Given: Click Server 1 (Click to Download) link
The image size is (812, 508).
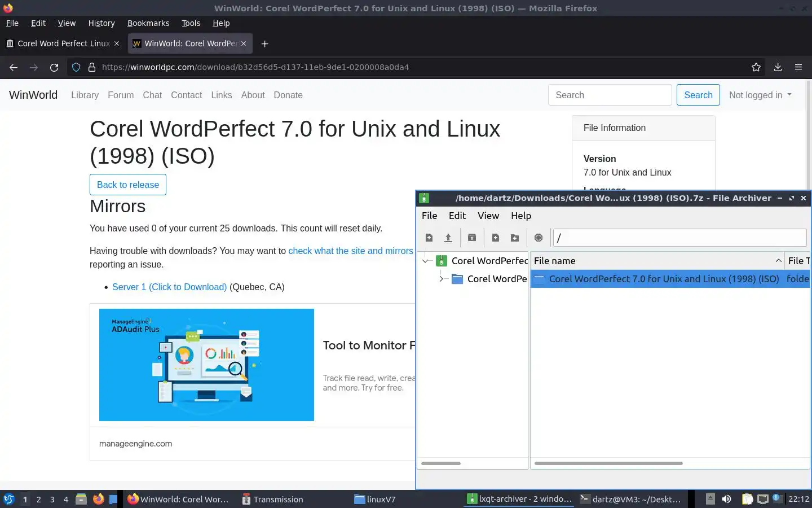Looking at the screenshot, I should (x=169, y=287).
